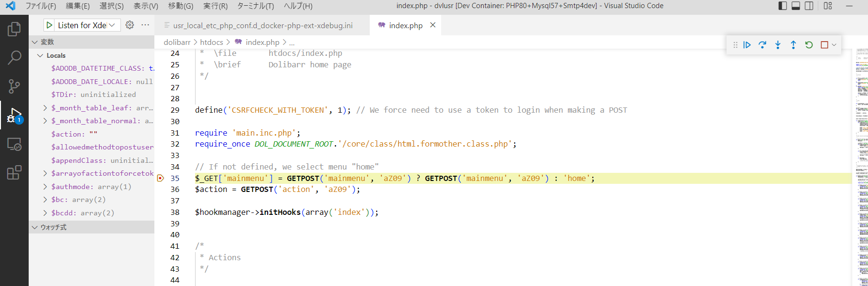Restart the debug session

809,45
